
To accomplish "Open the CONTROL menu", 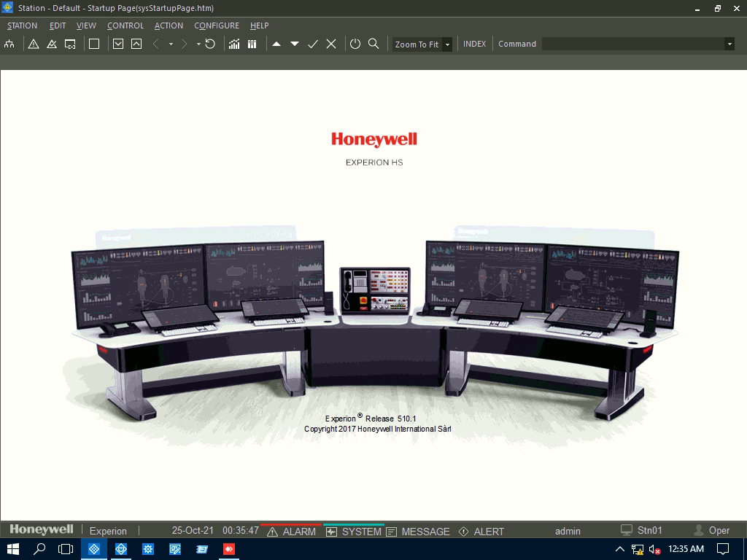I will click(125, 26).
